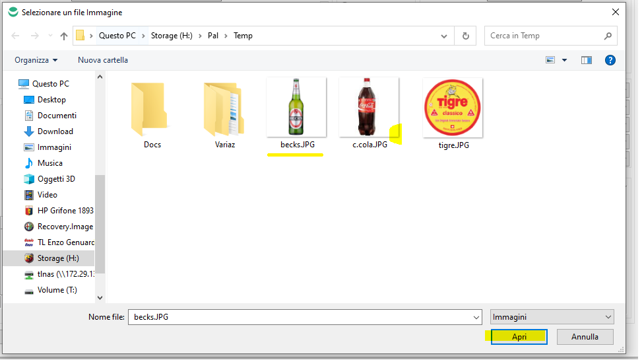The image size is (644, 362).
Task: Expand the address bar history dropdown
Action: click(445, 36)
